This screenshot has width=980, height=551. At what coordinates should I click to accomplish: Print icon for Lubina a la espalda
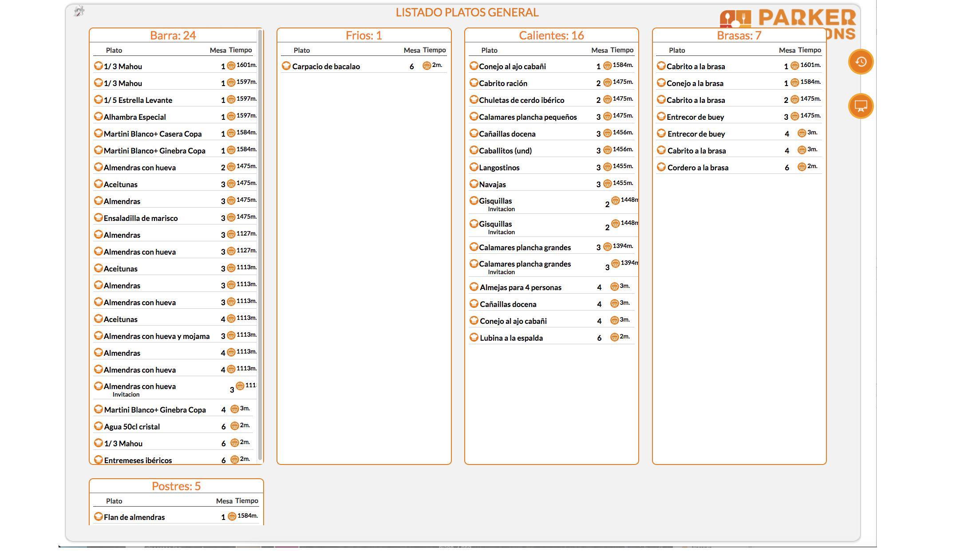point(614,337)
